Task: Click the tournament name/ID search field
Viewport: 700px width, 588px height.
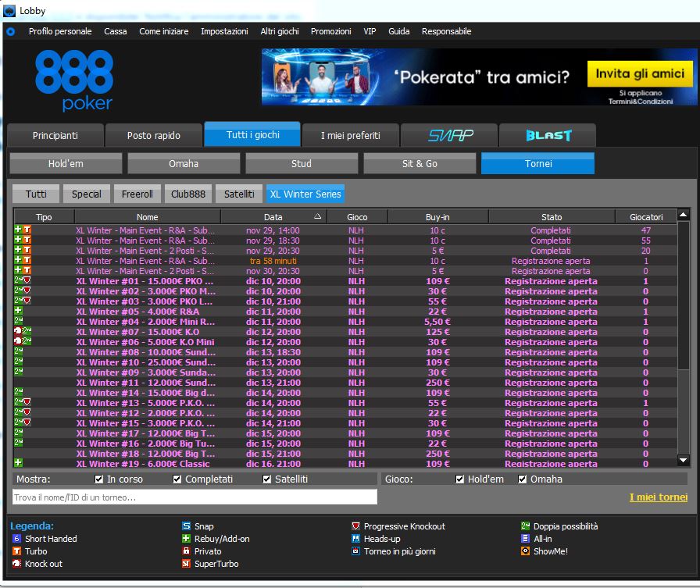Action: (x=195, y=497)
